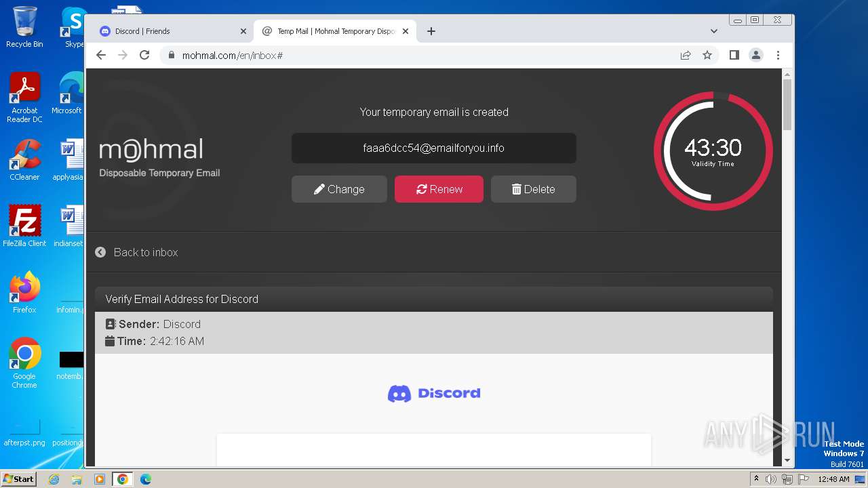Open Recycle Bin on desktop

tap(24, 27)
